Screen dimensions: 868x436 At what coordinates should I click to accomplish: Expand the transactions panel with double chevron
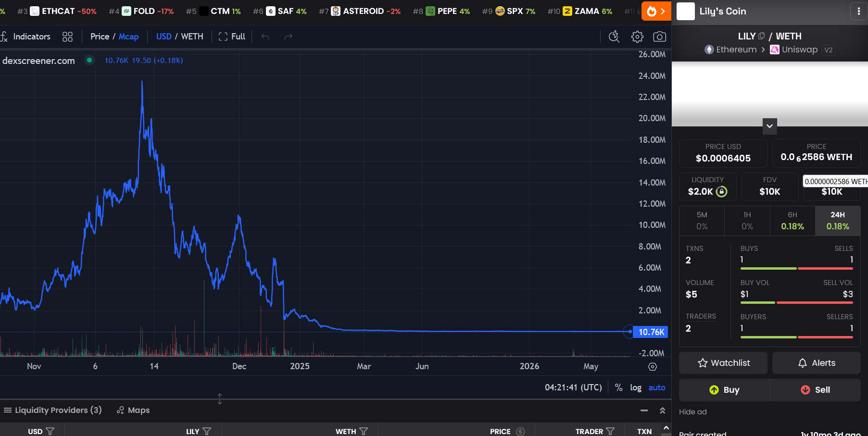pyautogui.click(x=662, y=411)
